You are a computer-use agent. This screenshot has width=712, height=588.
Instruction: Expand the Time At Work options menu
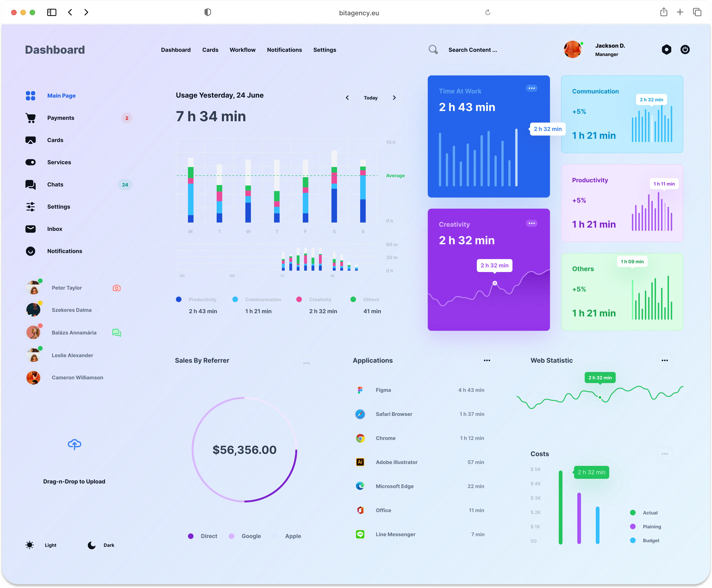click(x=531, y=87)
